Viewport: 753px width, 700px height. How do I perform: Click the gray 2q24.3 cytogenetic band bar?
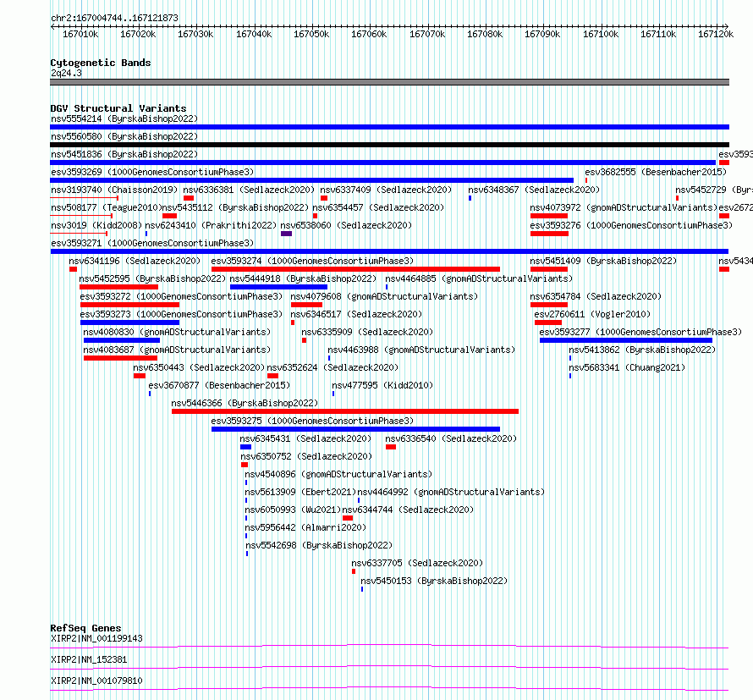[389, 82]
